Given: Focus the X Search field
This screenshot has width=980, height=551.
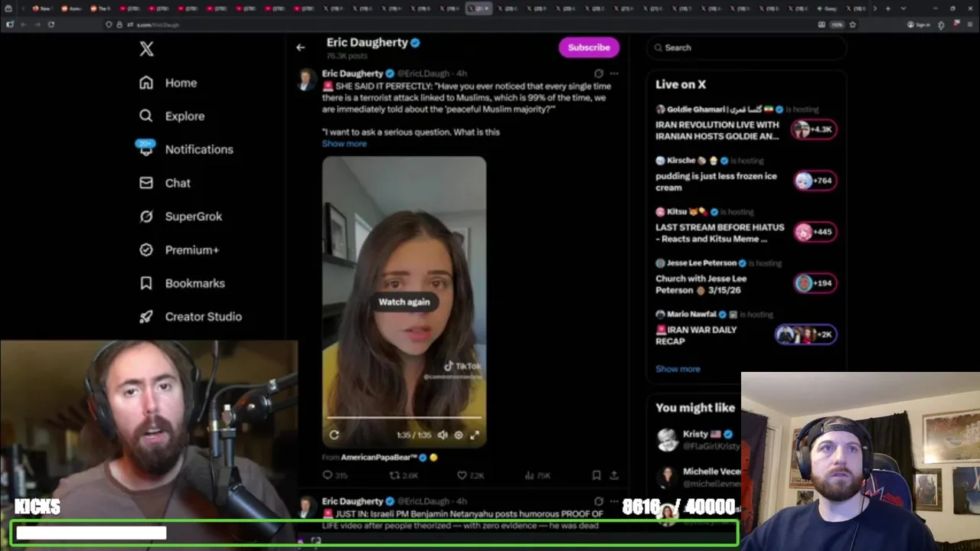Looking at the screenshot, I should point(746,47).
